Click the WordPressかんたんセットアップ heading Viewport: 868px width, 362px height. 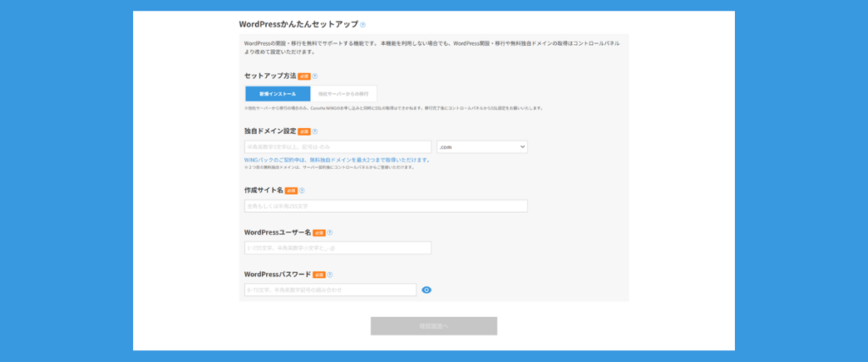point(298,25)
